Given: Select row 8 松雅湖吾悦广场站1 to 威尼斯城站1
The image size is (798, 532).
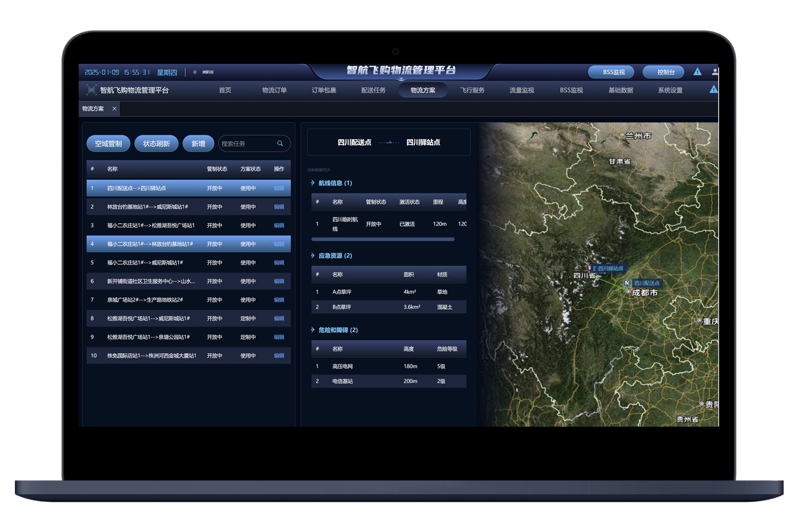Looking at the screenshot, I should [149, 319].
